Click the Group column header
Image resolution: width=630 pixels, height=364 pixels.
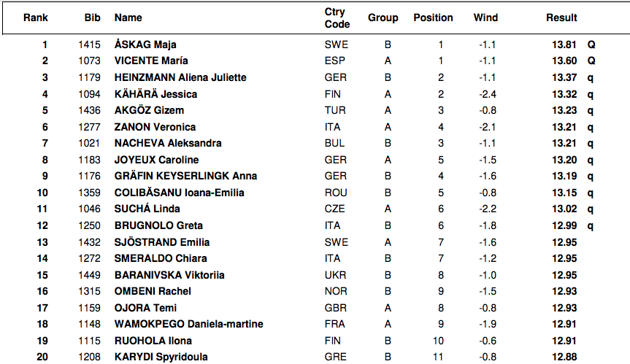(x=383, y=18)
